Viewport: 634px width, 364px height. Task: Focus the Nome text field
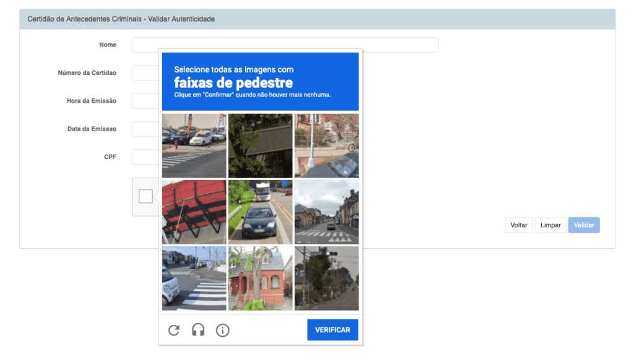point(285,45)
